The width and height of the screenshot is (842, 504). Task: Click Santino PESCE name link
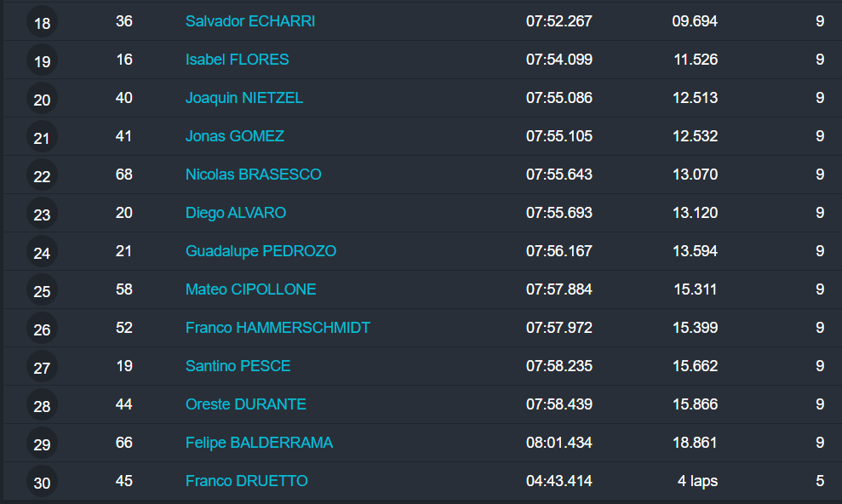click(x=238, y=366)
